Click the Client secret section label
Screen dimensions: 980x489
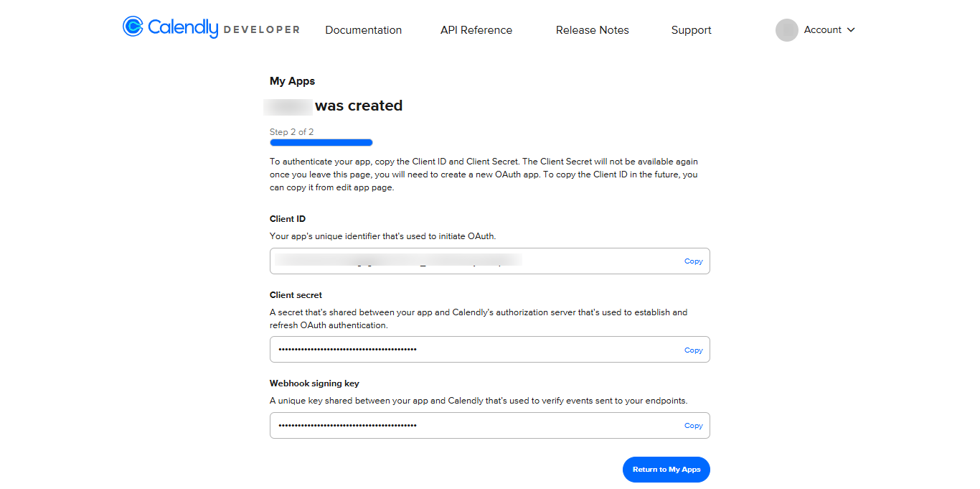(296, 295)
